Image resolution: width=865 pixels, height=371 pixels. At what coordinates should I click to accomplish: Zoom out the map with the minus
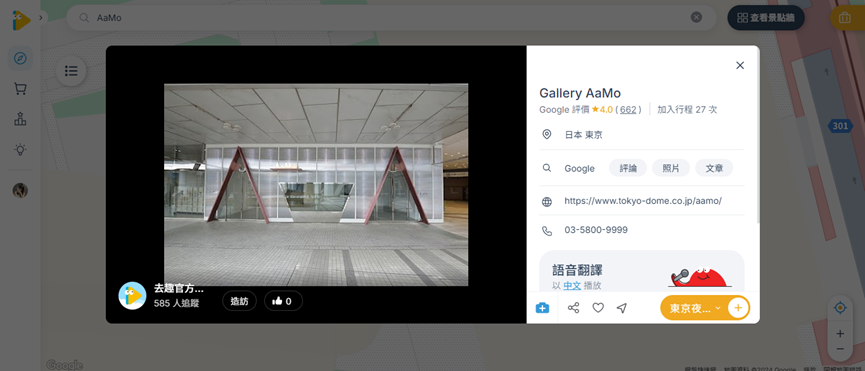tap(840, 350)
